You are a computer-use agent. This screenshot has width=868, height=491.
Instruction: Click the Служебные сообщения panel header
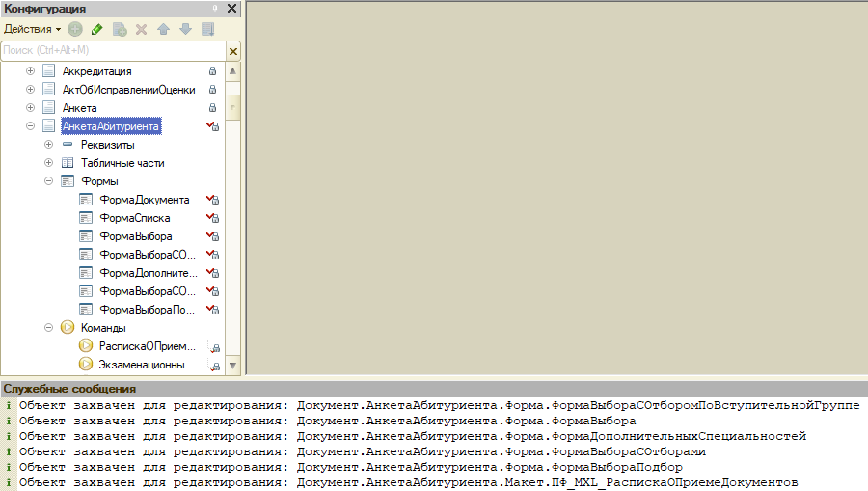(434, 389)
